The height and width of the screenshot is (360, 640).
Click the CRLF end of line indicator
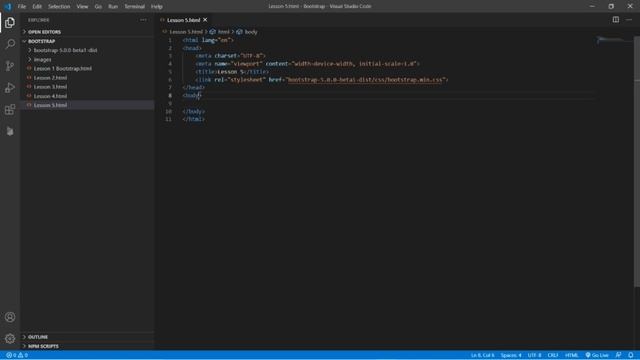[553, 355]
